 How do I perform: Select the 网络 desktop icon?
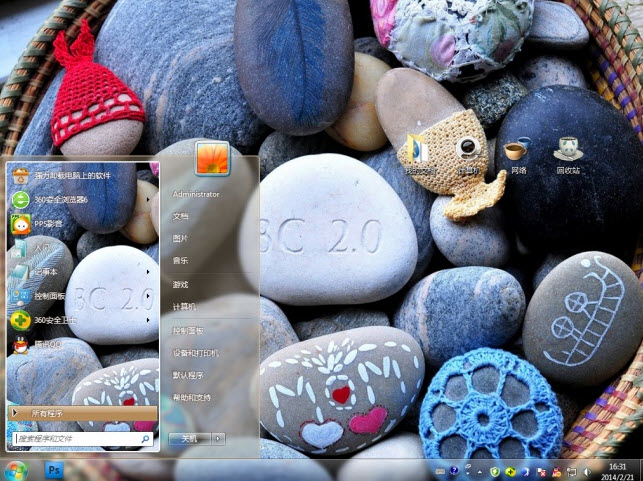click(x=518, y=156)
